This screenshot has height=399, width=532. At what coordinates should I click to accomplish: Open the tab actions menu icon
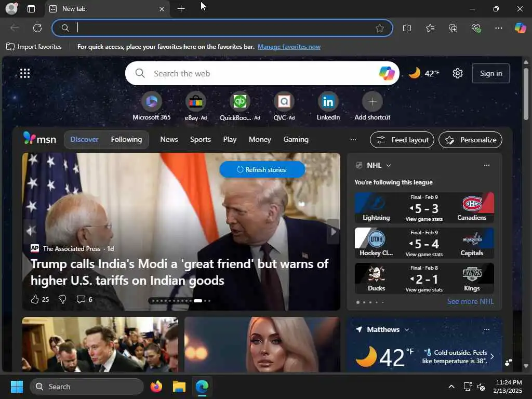[31, 9]
